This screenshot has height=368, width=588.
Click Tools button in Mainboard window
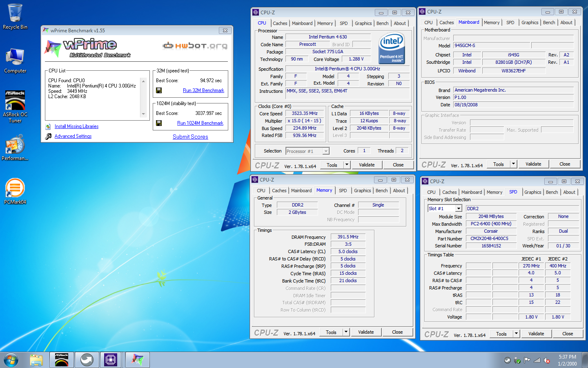coord(499,164)
